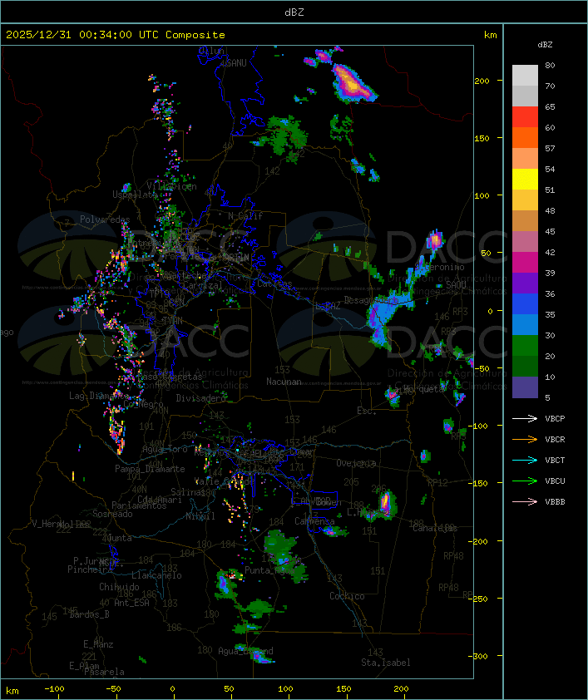This screenshot has width=588, height=700.
Task: Click the VBCP legend label
Action: [x=555, y=419]
